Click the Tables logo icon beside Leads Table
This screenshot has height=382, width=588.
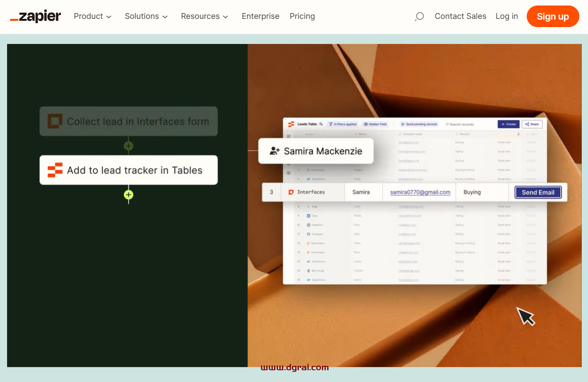(291, 124)
